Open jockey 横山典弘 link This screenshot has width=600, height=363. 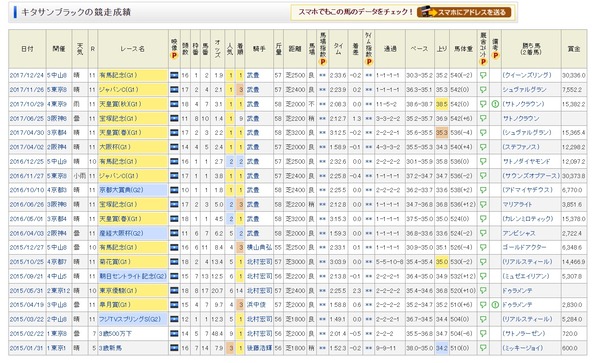[x=259, y=247]
